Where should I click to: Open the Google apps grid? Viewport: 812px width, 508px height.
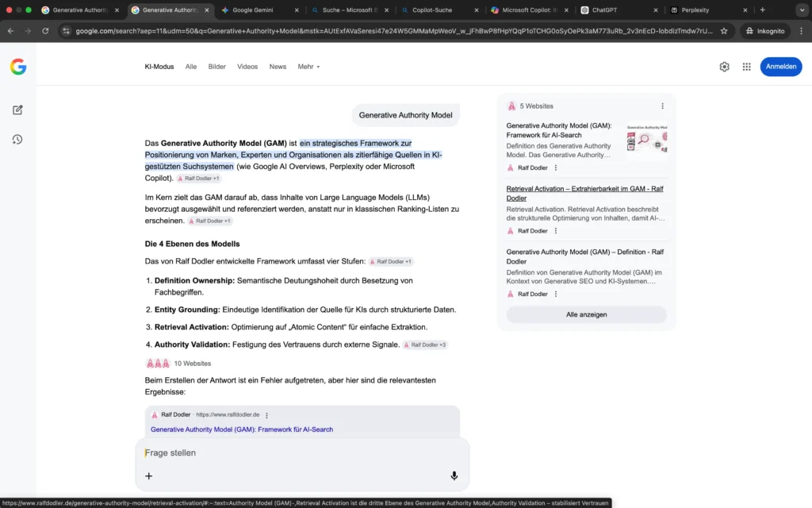pyautogui.click(x=746, y=67)
